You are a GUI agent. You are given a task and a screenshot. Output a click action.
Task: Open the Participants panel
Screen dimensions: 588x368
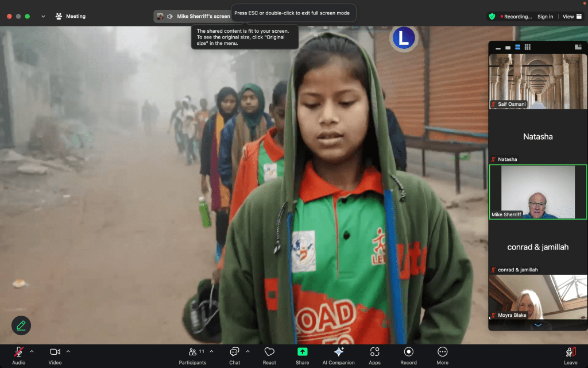(193, 355)
